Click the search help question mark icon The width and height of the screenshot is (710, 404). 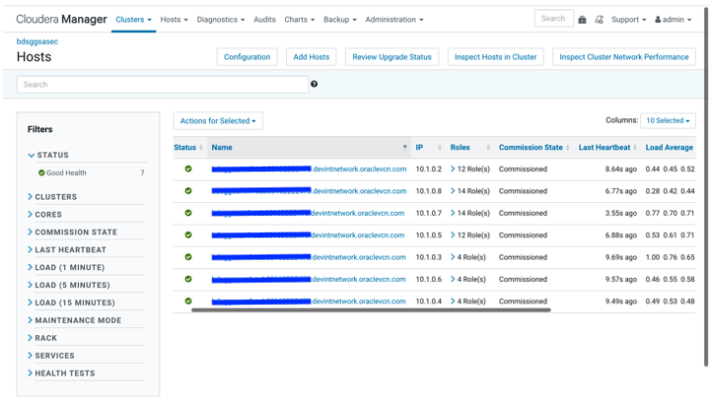pos(314,84)
